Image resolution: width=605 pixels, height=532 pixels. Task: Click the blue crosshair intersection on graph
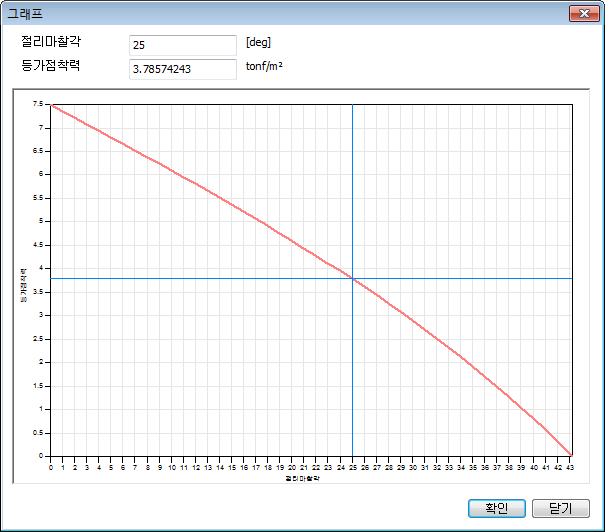pyautogui.click(x=352, y=278)
